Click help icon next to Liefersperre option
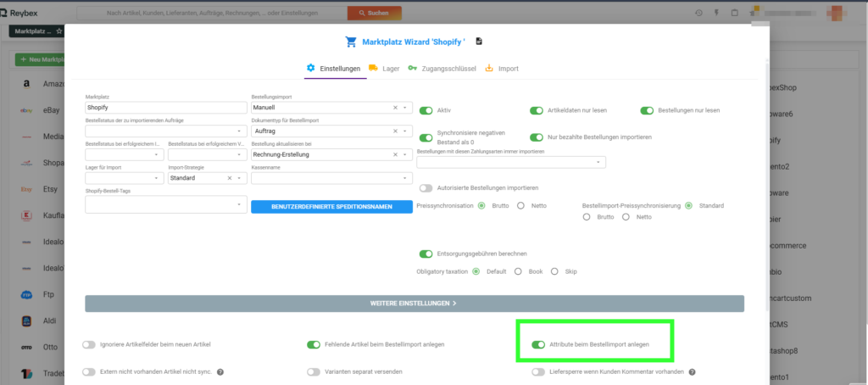Image resolution: width=868 pixels, height=385 pixels. click(x=692, y=371)
